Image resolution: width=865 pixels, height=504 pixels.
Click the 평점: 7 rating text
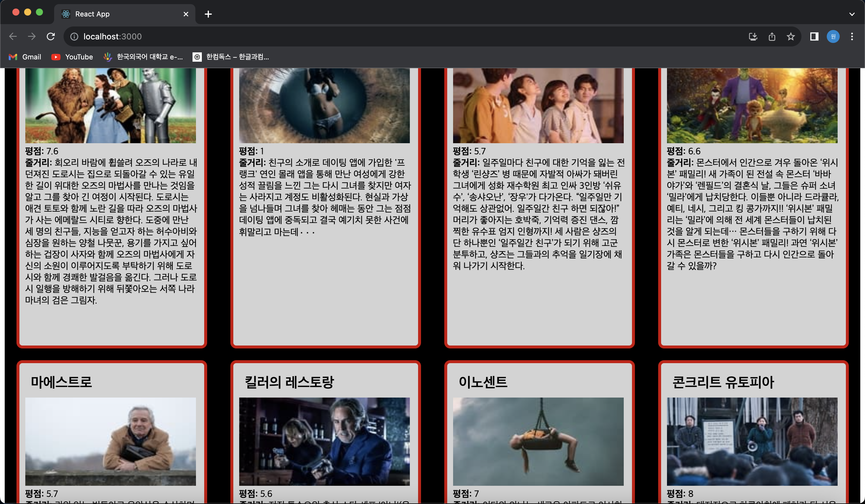click(x=466, y=493)
